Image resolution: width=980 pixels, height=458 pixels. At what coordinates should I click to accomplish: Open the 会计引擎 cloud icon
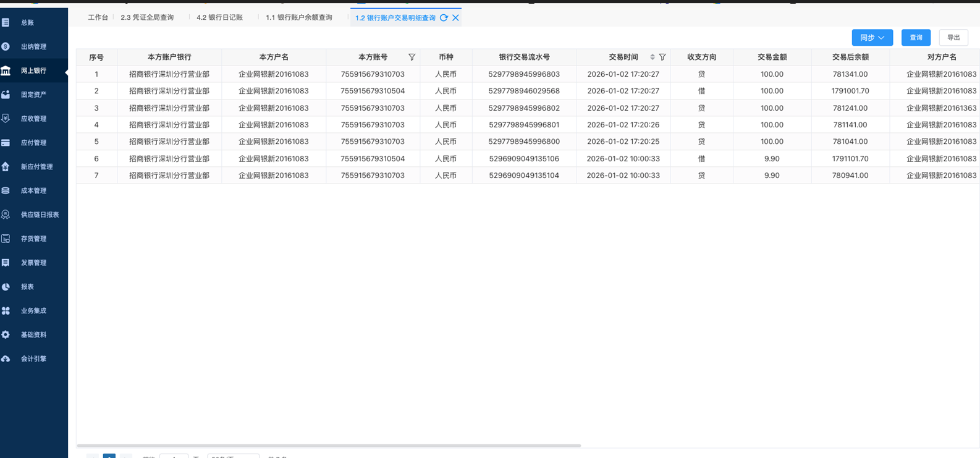click(x=6, y=358)
